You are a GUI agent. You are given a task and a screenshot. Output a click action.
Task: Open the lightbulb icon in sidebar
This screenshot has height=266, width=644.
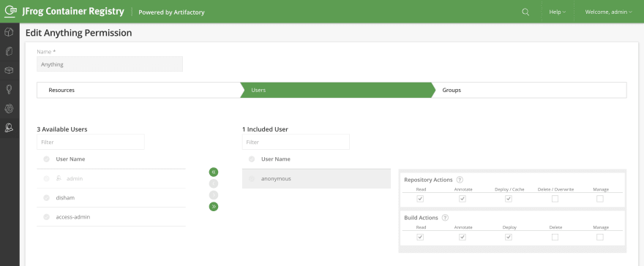coord(9,89)
